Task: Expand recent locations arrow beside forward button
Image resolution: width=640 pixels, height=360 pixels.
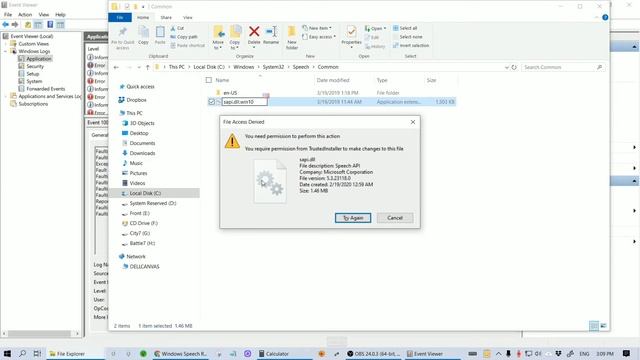Action: 139,67
